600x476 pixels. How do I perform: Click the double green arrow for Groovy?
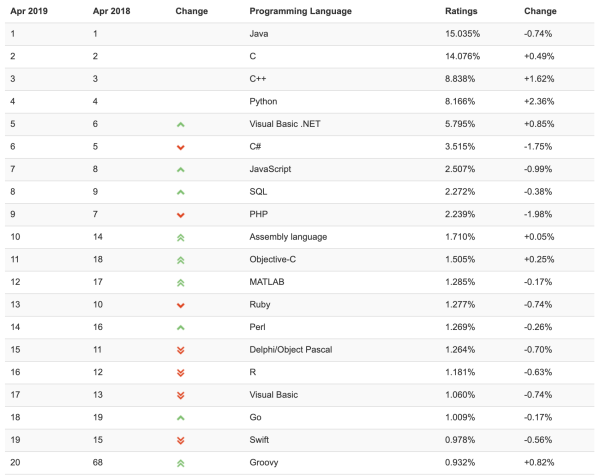click(181, 463)
